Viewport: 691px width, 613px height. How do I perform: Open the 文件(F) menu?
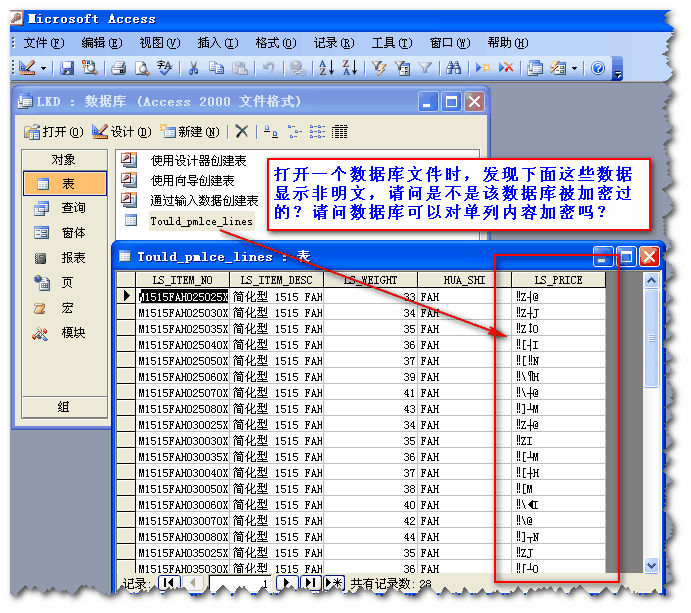click(44, 43)
